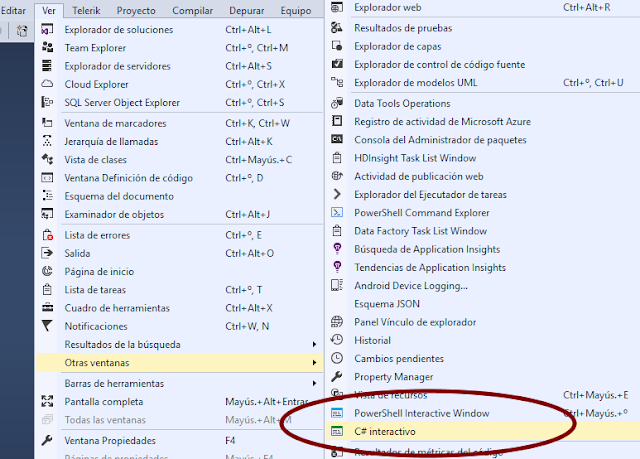
Task: Click the Ventana Propiedades wrench icon
Action: 47,440
